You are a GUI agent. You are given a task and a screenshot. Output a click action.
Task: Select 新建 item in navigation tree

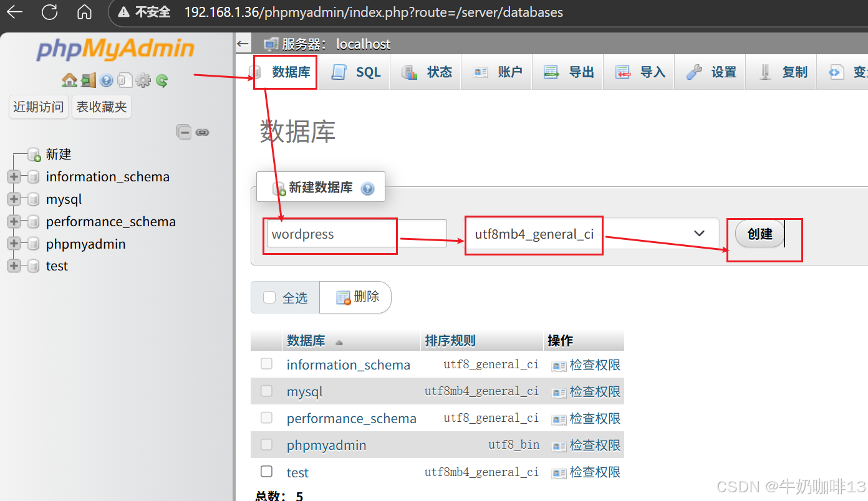59,155
